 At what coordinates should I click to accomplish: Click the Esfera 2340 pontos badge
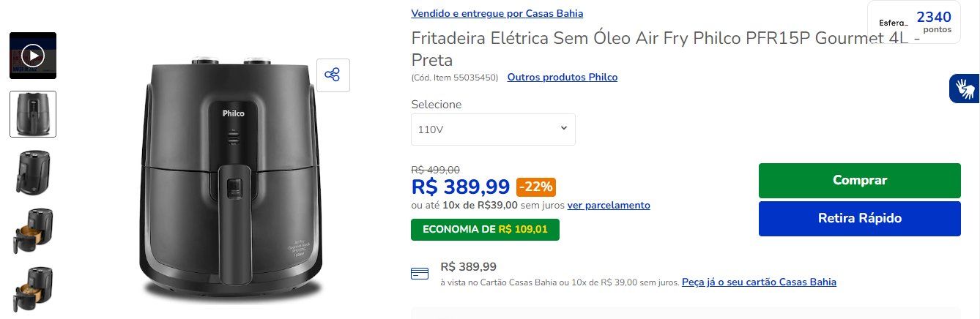point(914,23)
